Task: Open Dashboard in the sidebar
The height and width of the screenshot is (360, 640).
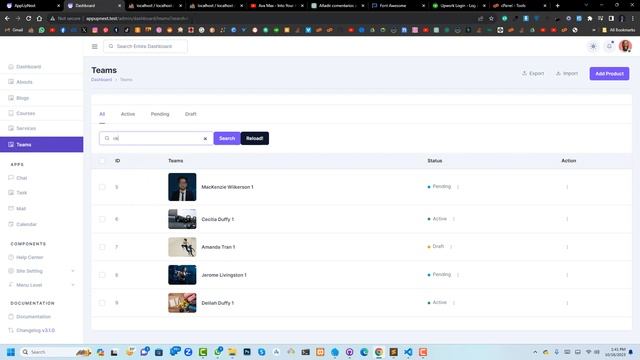Action: [x=29, y=67]
